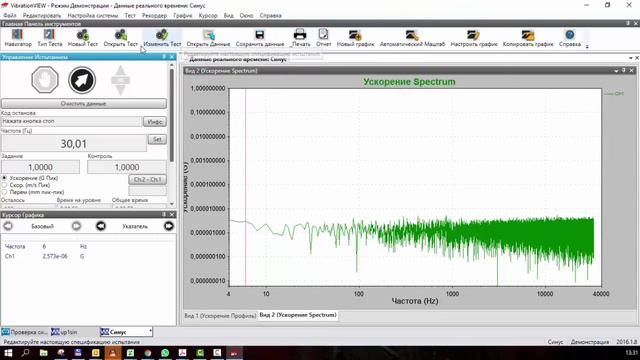The height and width of the screenshot is (360, 640).
Task: Click the greyed up-down level arrows control
Action: pyautogui.click(x=120, y=80)
